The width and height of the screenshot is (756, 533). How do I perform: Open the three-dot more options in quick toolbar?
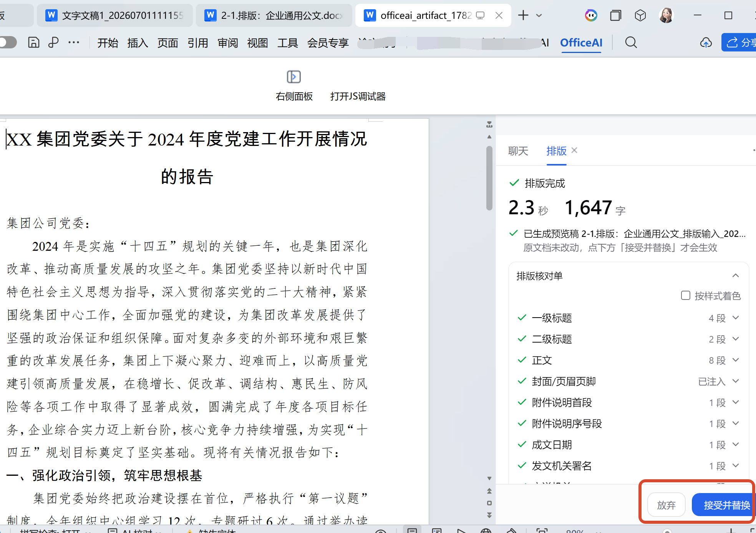[x=74, y=42]
